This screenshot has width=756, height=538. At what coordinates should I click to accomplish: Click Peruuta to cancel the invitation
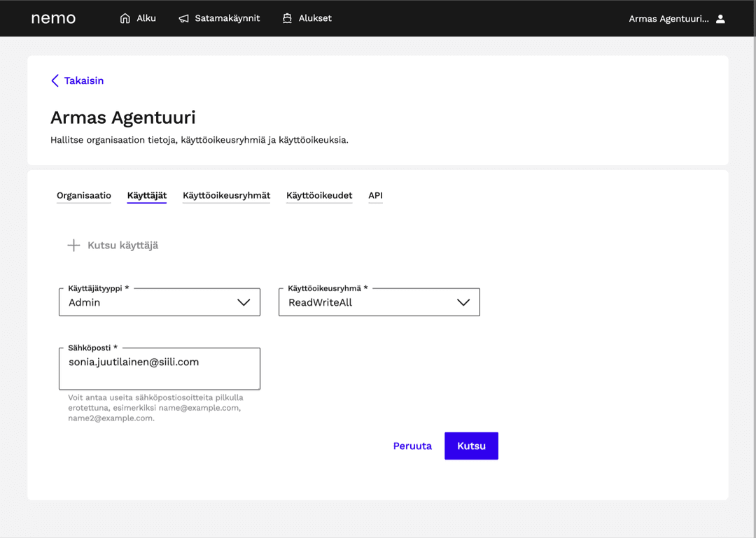point(412,446)
